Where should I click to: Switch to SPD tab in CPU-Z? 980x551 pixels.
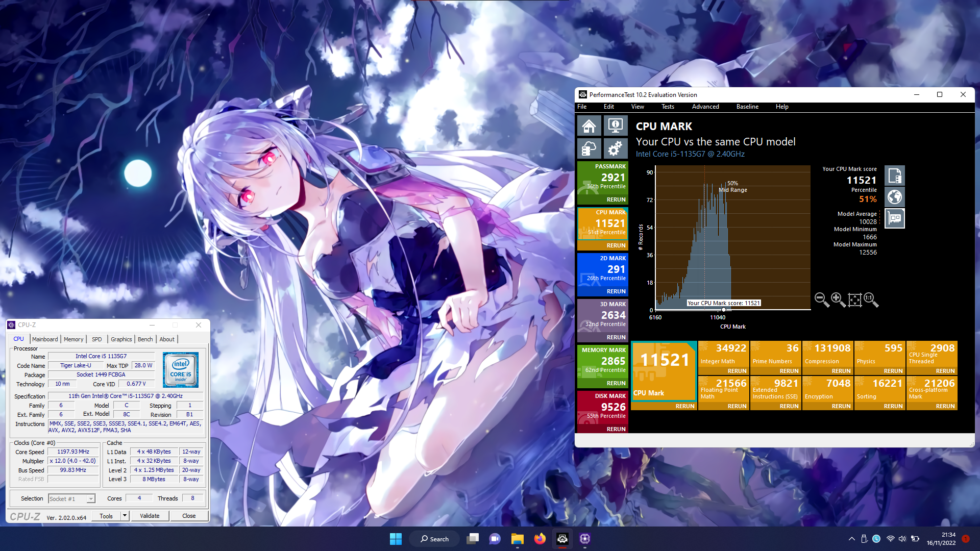pyautogui.click(x=97, y=339)
